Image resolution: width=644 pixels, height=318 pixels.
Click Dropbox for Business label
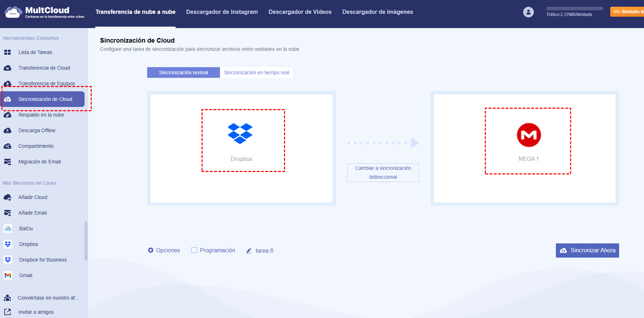coord(43,260)
